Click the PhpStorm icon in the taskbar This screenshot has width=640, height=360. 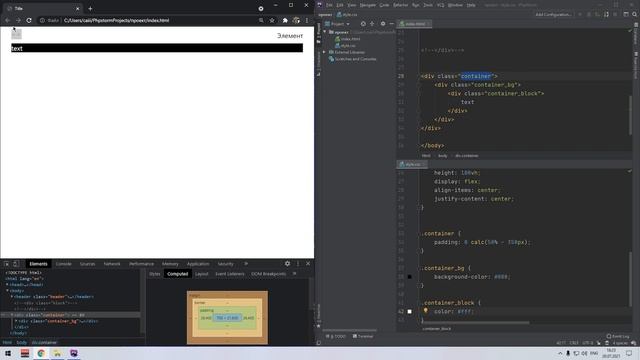coord(74,353)
